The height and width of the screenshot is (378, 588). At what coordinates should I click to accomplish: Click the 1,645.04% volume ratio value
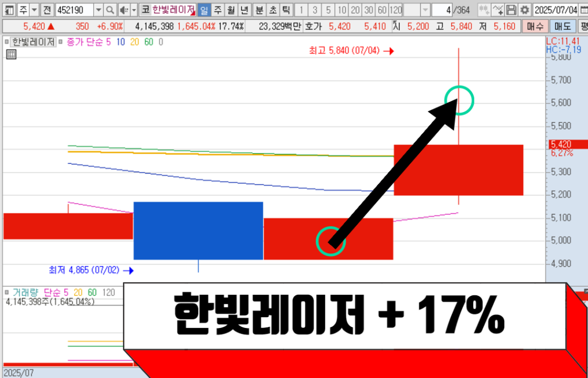coord(196,26)
